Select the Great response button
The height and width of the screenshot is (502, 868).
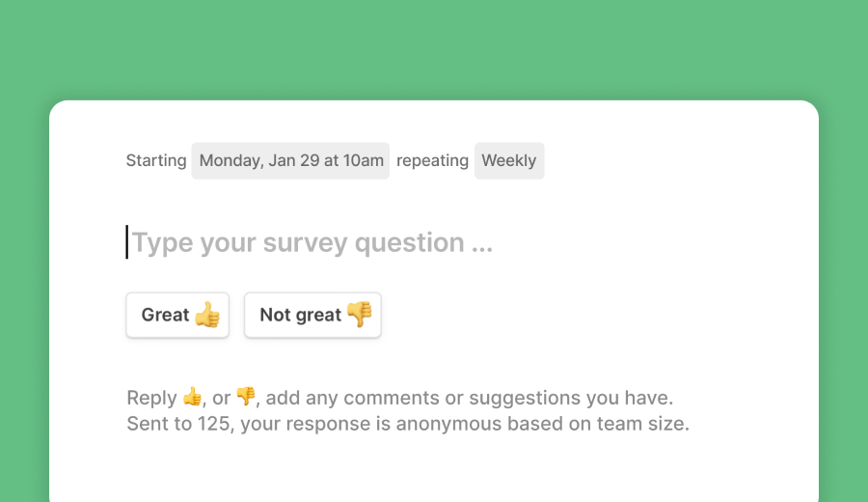(x=177, y=316)
